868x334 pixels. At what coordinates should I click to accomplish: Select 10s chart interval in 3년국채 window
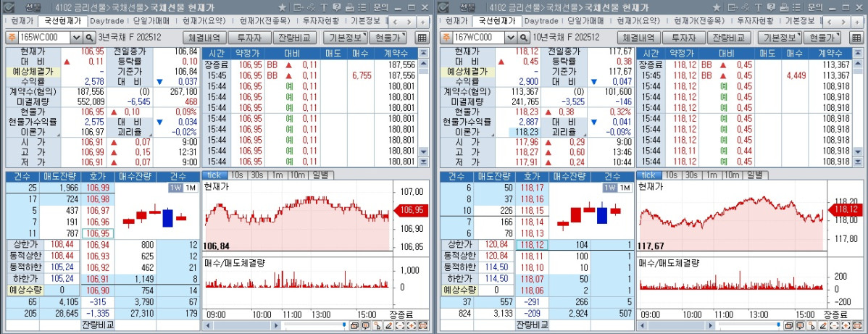[237, 175]
